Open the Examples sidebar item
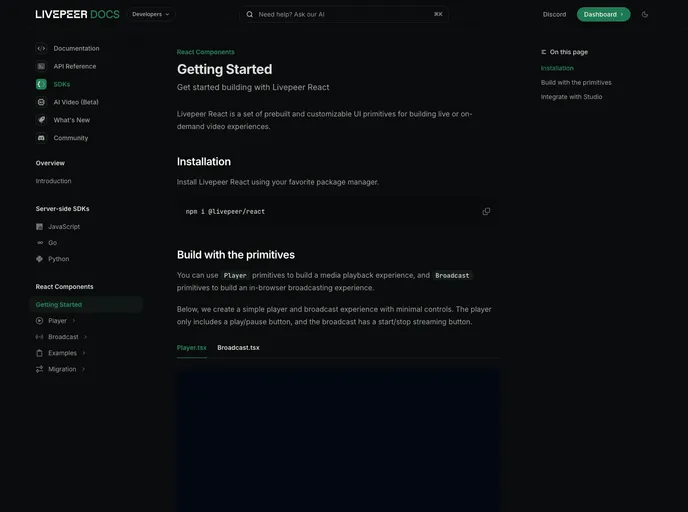Image resolution: width=688 pixels, height=512 pixels. [x=62, y=353]
